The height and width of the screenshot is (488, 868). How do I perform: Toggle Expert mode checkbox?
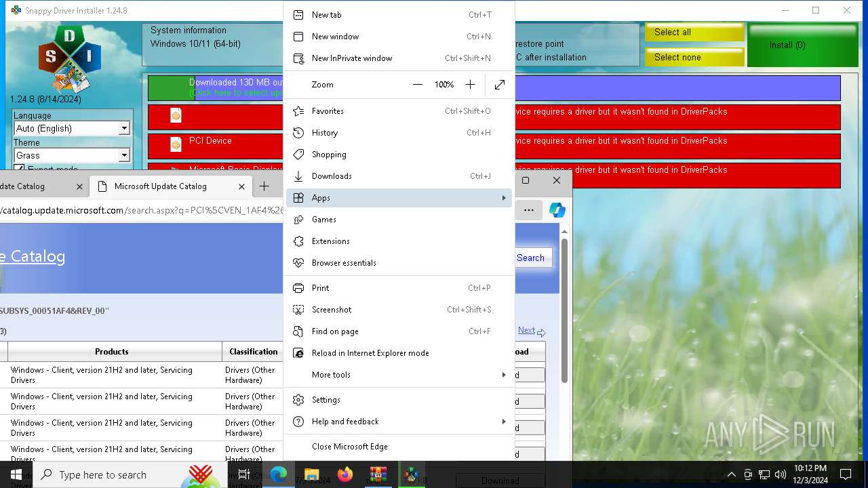(19, 169)
